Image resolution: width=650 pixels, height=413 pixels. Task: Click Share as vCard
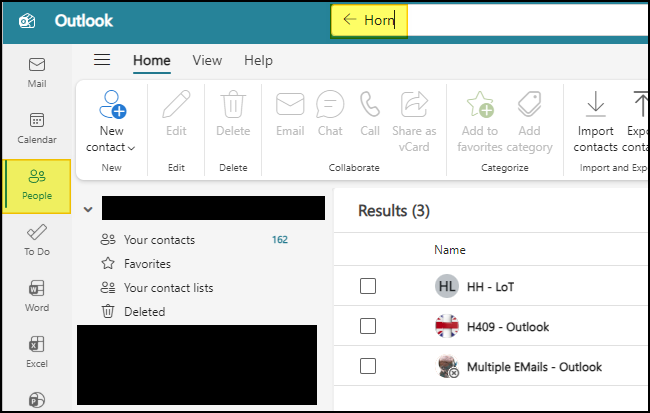click(x=414, y=122)
